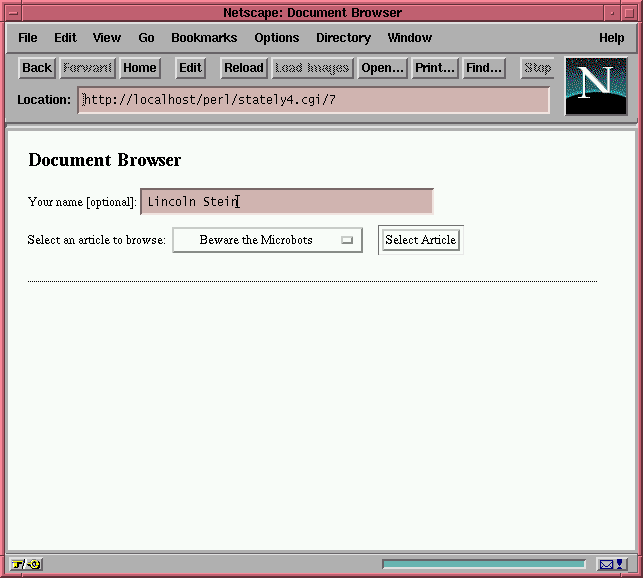Expand the Beware the Microbots article dropdown
The height and width of the screenshot is (578, 643).
[x=267, y=240]
